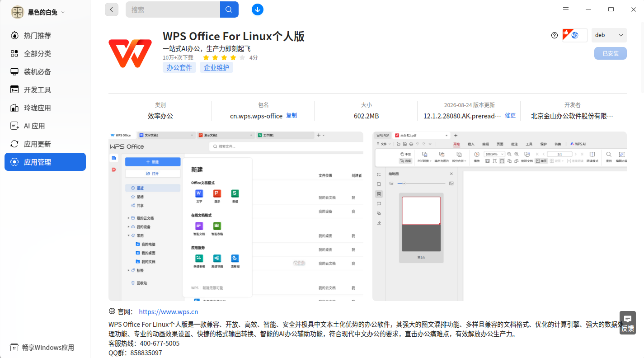The height and width of the screenshot is (358, 644).
Task: Open 全部分类 in the sidebar
Action: [x=45, y=54]
